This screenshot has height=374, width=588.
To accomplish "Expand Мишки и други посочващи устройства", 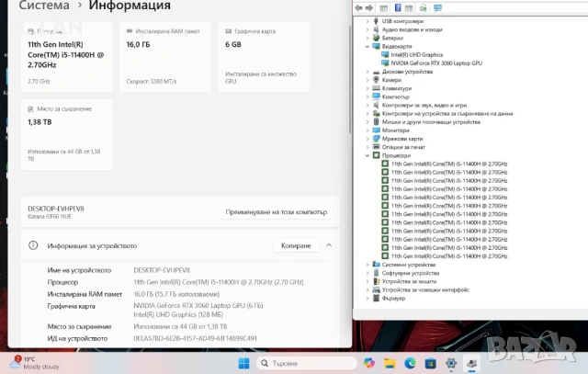I will coord(367,122).
